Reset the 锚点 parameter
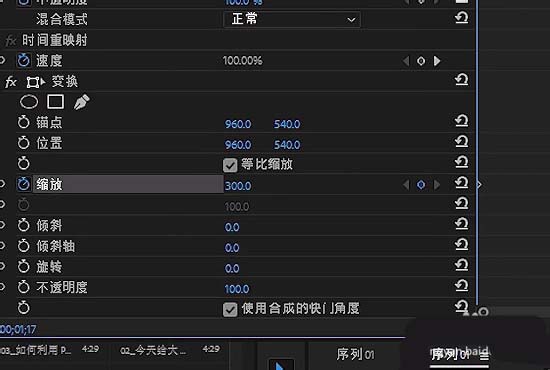 coord(461,121)
